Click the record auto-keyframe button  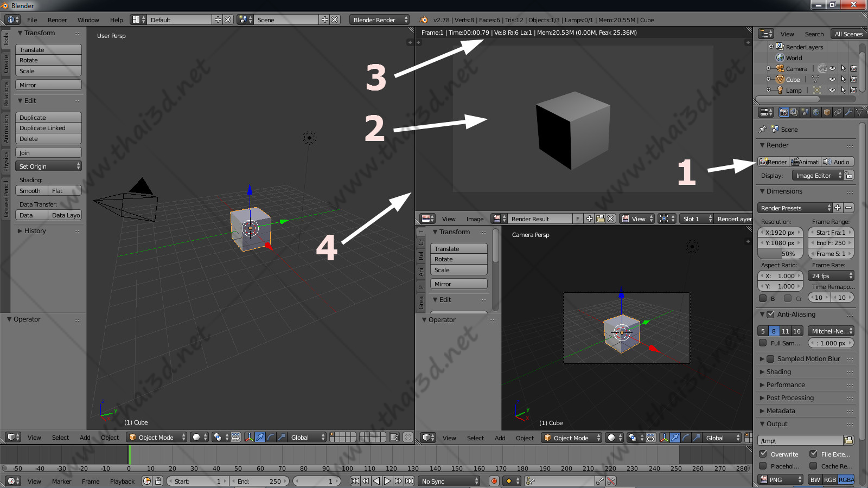pos(494,481)
